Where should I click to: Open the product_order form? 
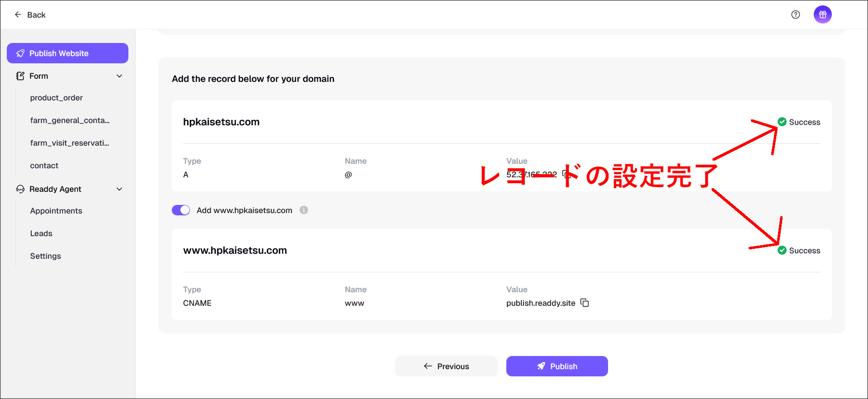point(57,98)
